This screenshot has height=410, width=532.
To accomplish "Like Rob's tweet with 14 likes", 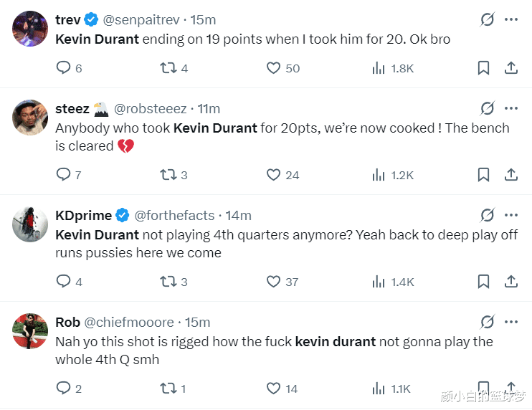I will click(x=273, y=388).
